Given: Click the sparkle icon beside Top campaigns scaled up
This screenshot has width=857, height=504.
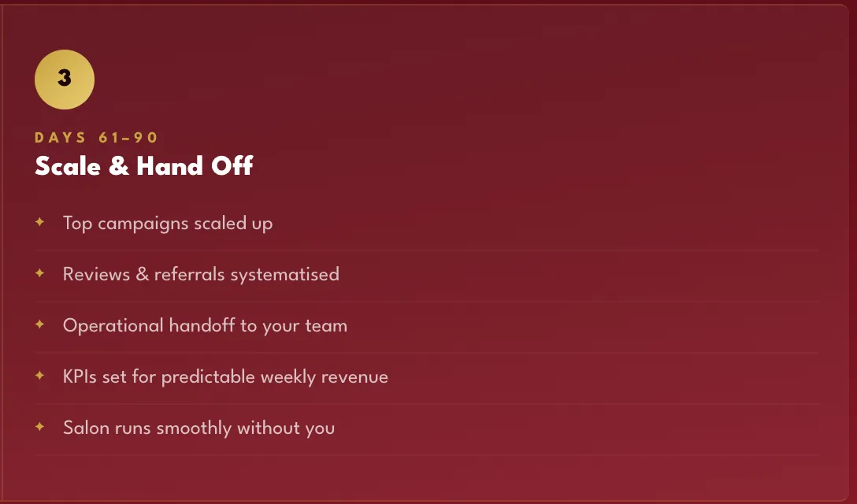Looking at the screenshot, I should click(40, 221).
